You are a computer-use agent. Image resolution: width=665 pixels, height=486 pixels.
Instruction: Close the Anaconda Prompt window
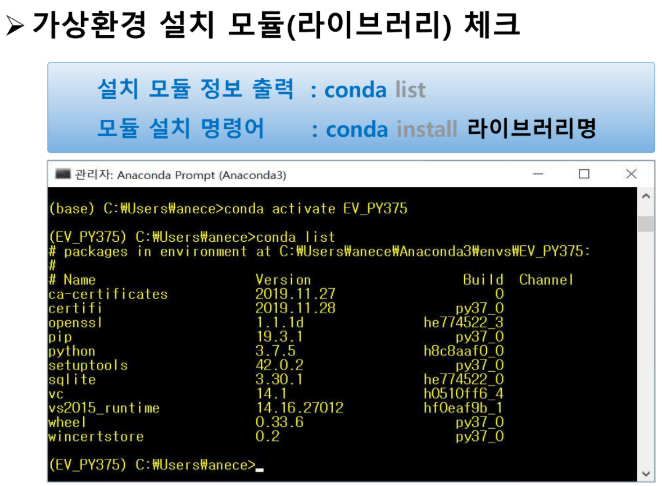coord(631,174)
